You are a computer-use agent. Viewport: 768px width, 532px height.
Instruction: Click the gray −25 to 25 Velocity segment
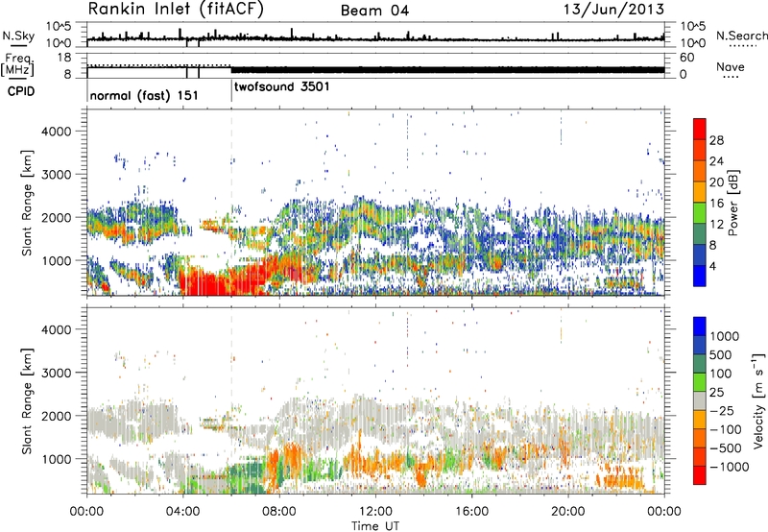(x=700, y=401)
